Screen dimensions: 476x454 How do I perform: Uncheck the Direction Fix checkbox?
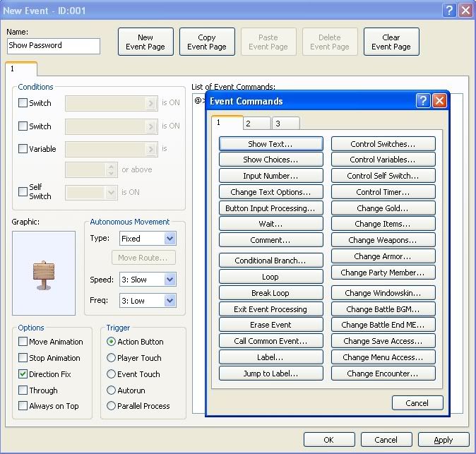[23, 374]
